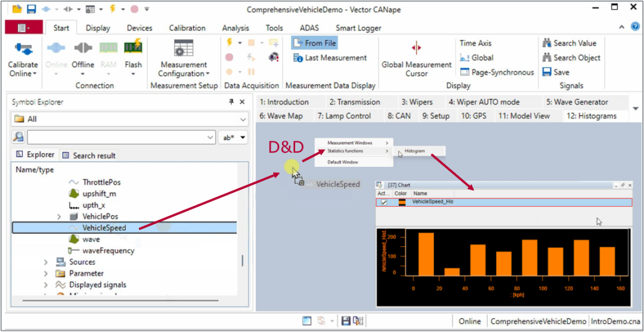The width and height of the screenshot is (644, 332).
Task: Click the lightning start measurement icon in ribbon
Action: coord(229,42)
